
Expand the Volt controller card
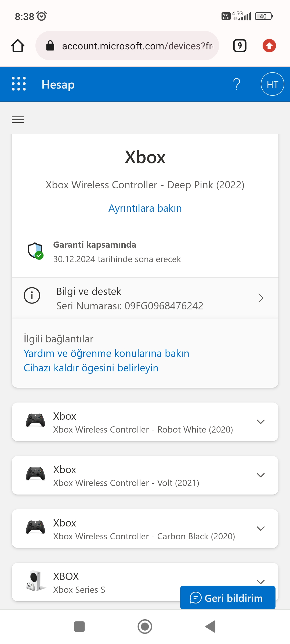point(145,475)
